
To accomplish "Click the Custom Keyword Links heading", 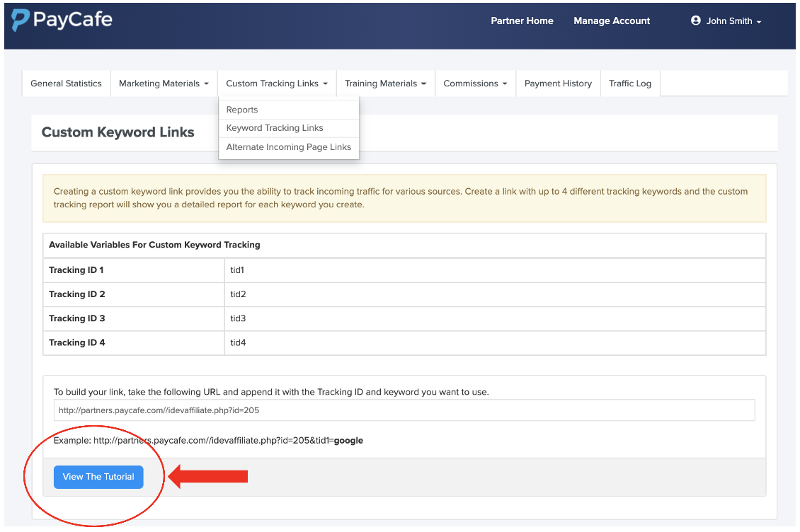I will tap(118, 132).
